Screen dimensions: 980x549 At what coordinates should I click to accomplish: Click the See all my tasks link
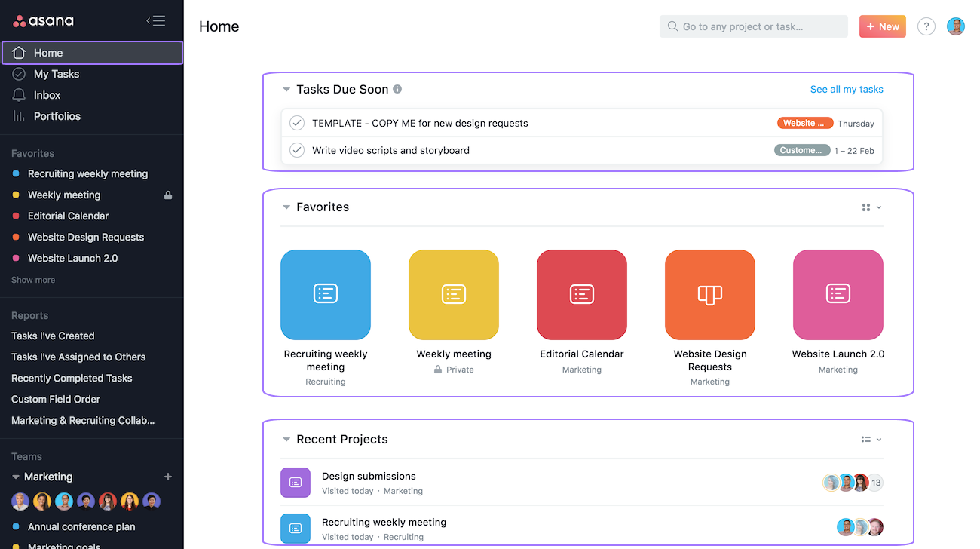click(846, 89)
